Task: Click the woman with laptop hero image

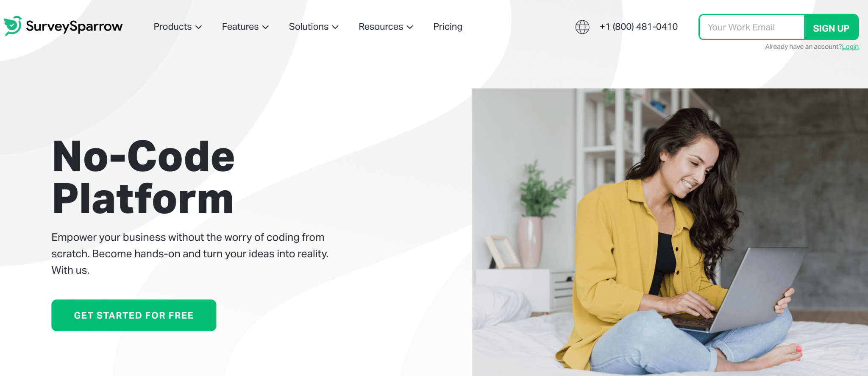Action: 670,232
